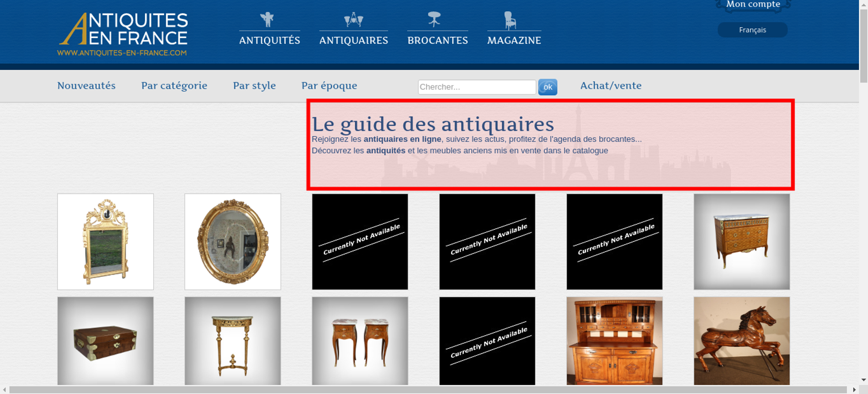This screenshot has height=394, width=868.
Task: Click the chandelier icon above Antiquaires
Action: pos(353,20)
